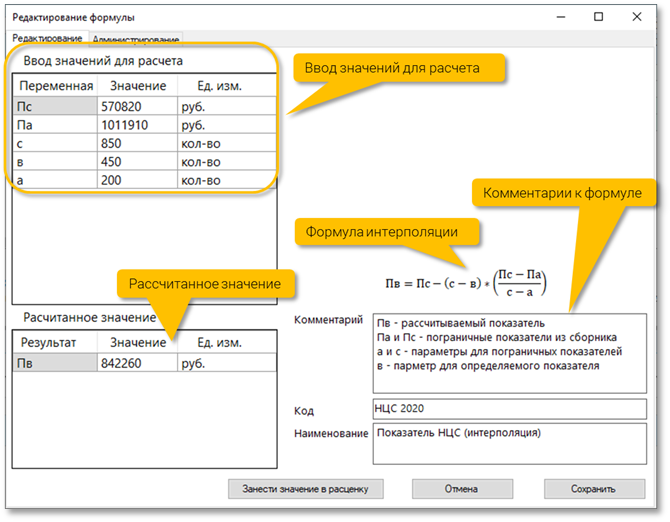The width and height of the screenshot is (670, 522).
Task: Edit the value 200 in row а
Action: click(x=137, y=180)
